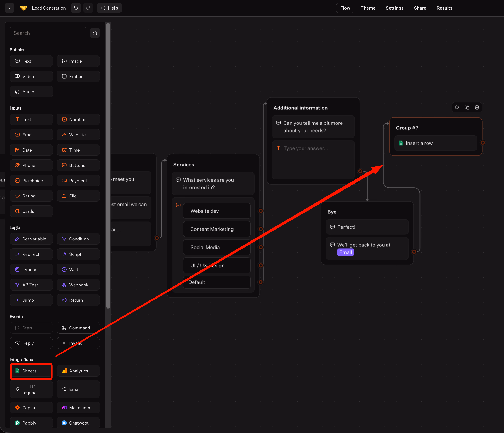Click the Share button

[420, 8]
